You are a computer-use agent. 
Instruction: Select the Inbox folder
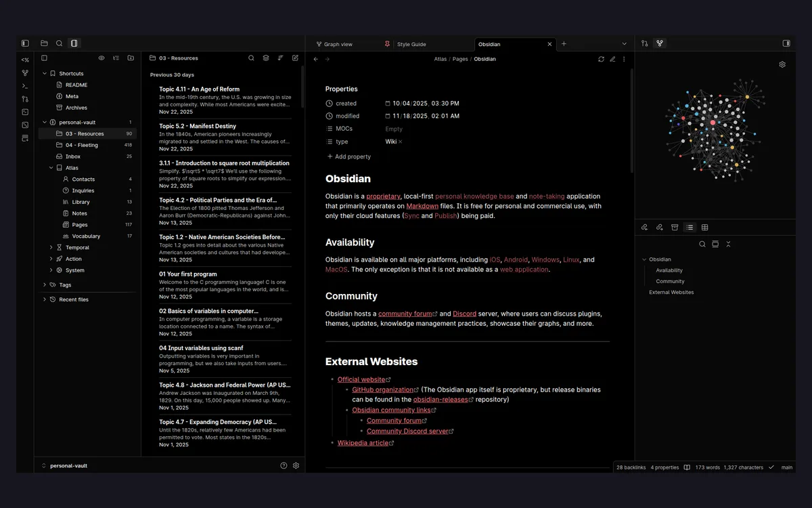[x=87, y=156]
